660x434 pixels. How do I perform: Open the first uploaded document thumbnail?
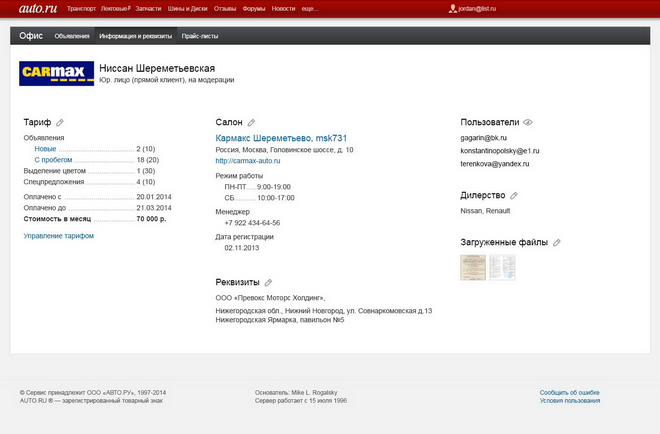coord(473,267)
